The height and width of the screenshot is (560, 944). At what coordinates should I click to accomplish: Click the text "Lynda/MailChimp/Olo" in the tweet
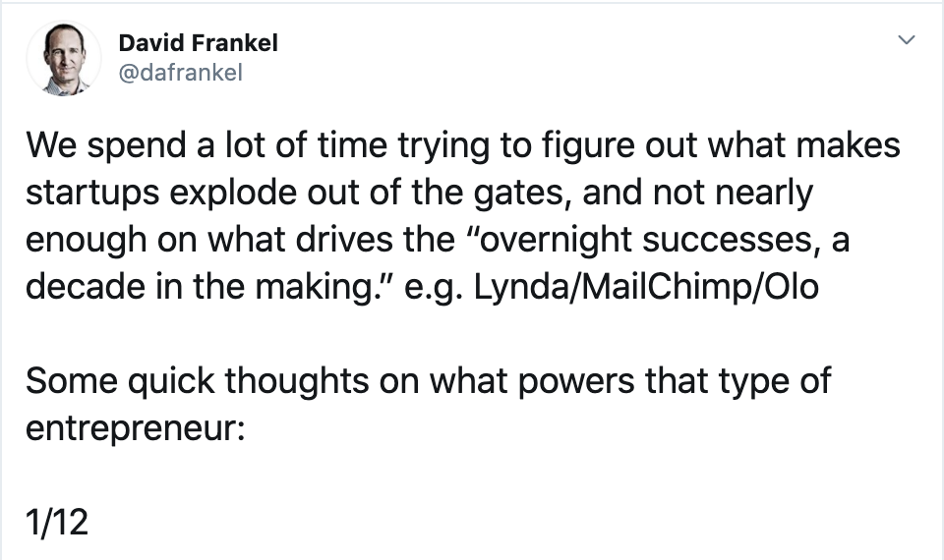[x=646, y=286]
